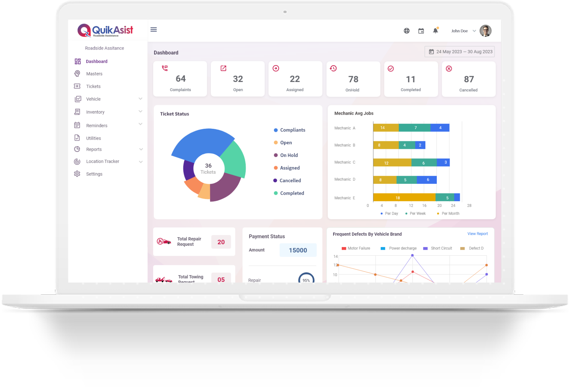The height and width of the screenshot is (392, 570).
Task: Expand the Reports menu
Action: (x=93, y=149)
